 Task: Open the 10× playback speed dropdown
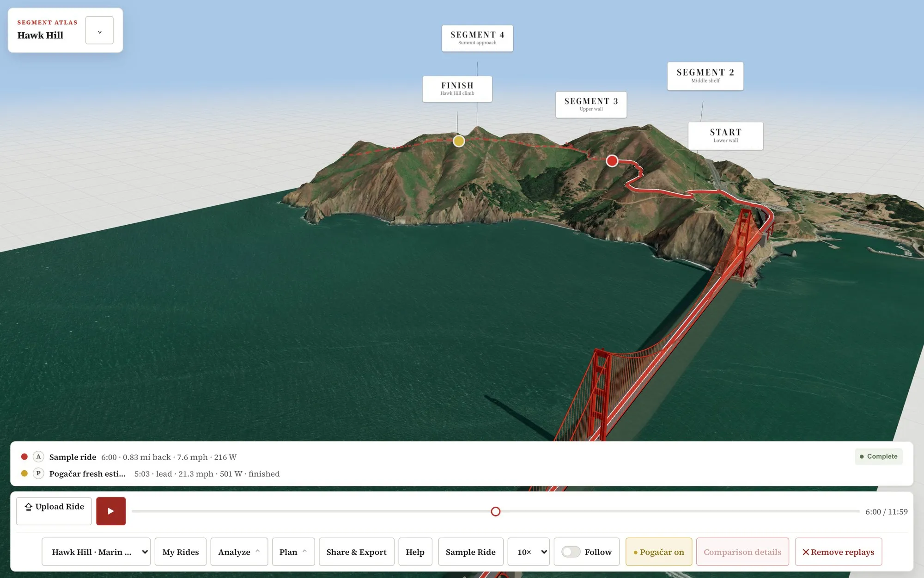point(529,552)
